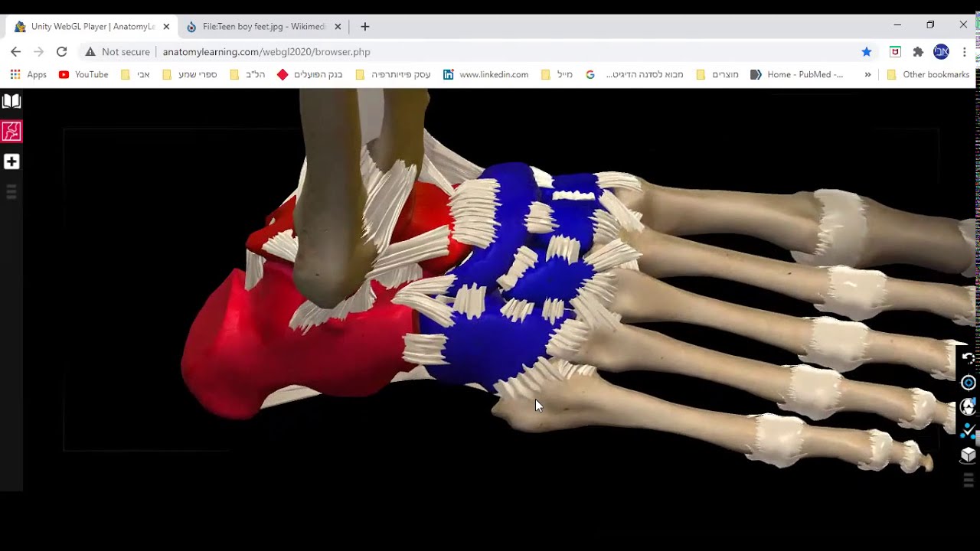This screenshot has height=551, width=980.
Task: Click the browser back arrow
Action: click(x=16, y=52)
